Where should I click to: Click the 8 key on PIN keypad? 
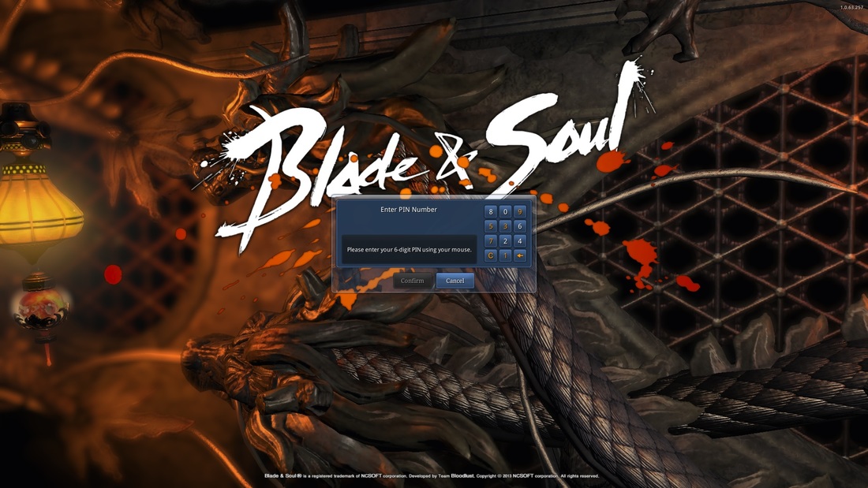(491, 211)
